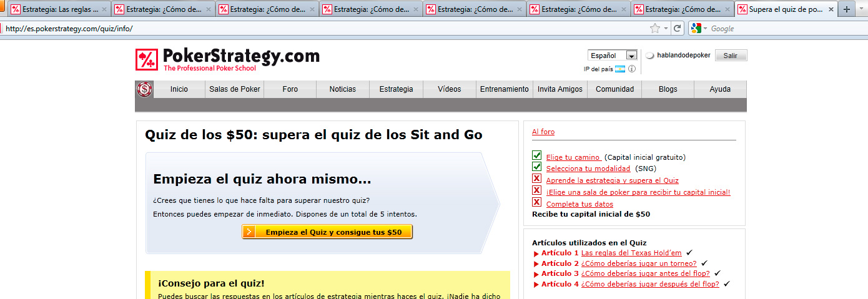868x299 pixels.
Task: Click the info icon next to flag
Action: coord(632,69)
